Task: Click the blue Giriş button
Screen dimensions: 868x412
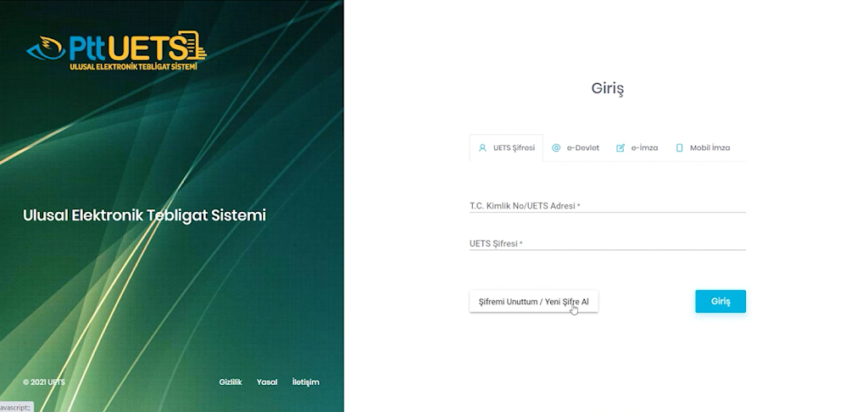Action: coord(721,301)
